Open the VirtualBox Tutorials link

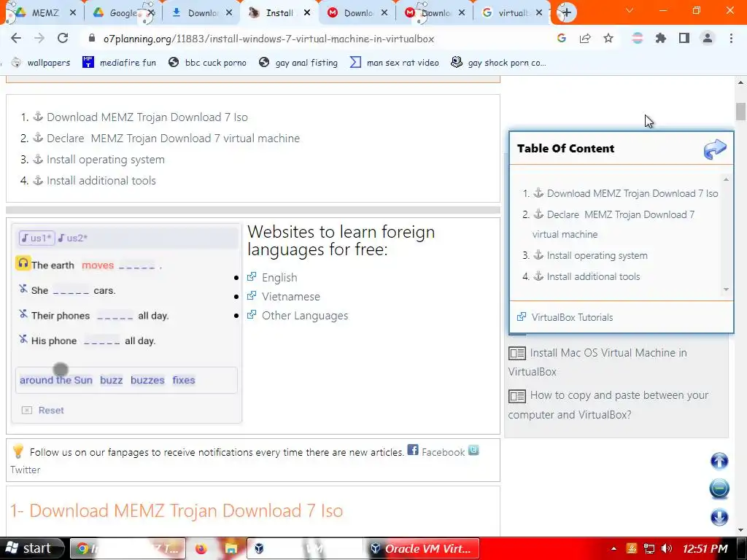click(572, 317)
